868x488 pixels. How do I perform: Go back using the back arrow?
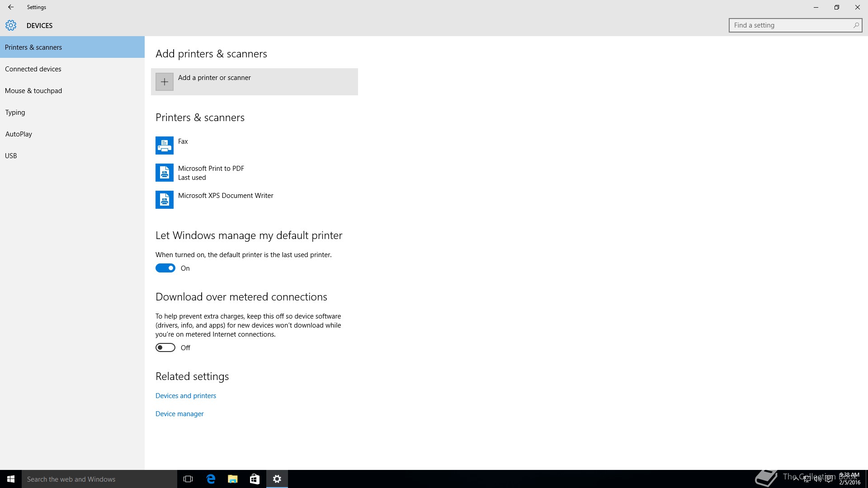[11, 7]
